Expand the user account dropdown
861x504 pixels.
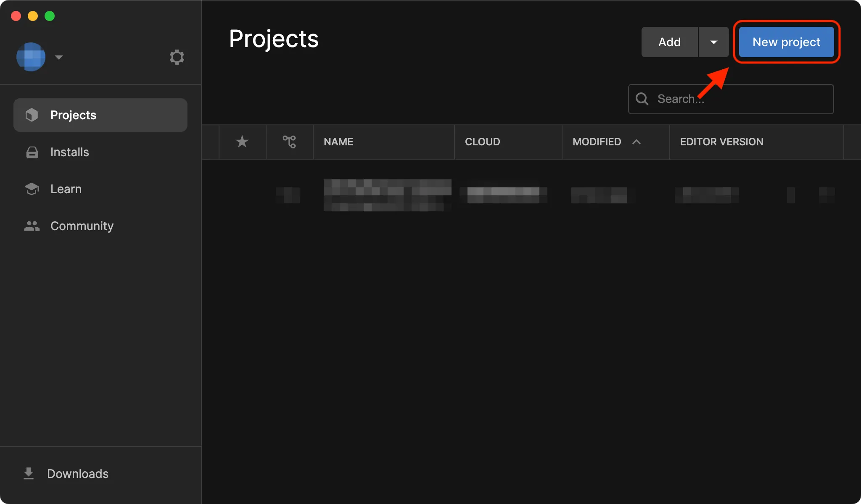tap(58, 56)
